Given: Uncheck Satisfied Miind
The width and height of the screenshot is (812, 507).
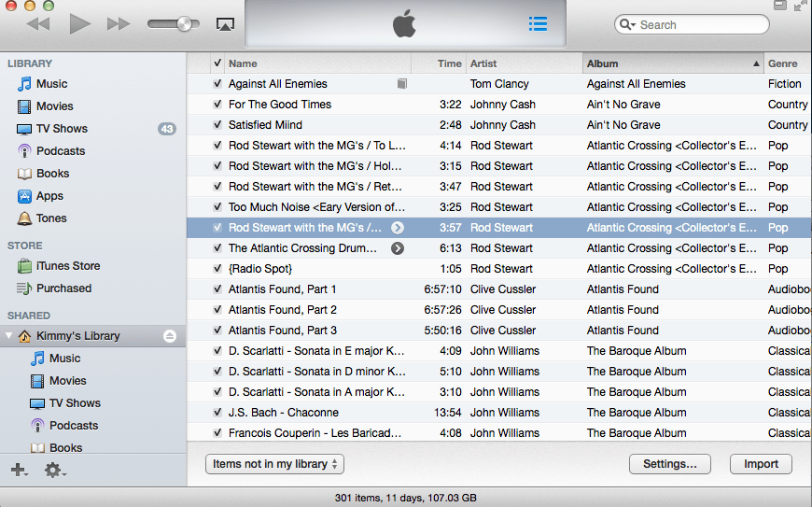Looking at the screenshot, I should coord(217,125).
